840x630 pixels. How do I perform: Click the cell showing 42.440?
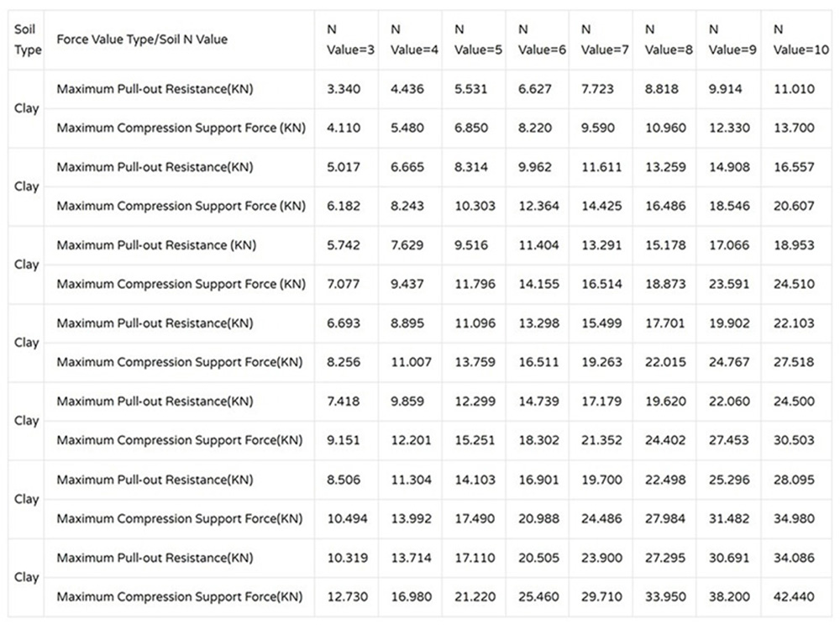pyautogui.click(x=794, y=596)
